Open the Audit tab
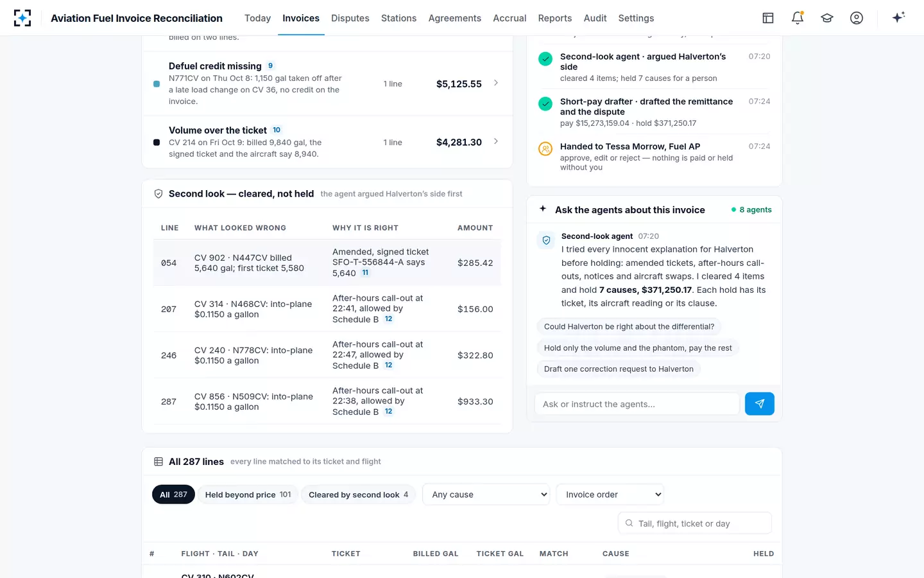Image resolution: width=924 pixels, height=578 pixels. point(595,18)
